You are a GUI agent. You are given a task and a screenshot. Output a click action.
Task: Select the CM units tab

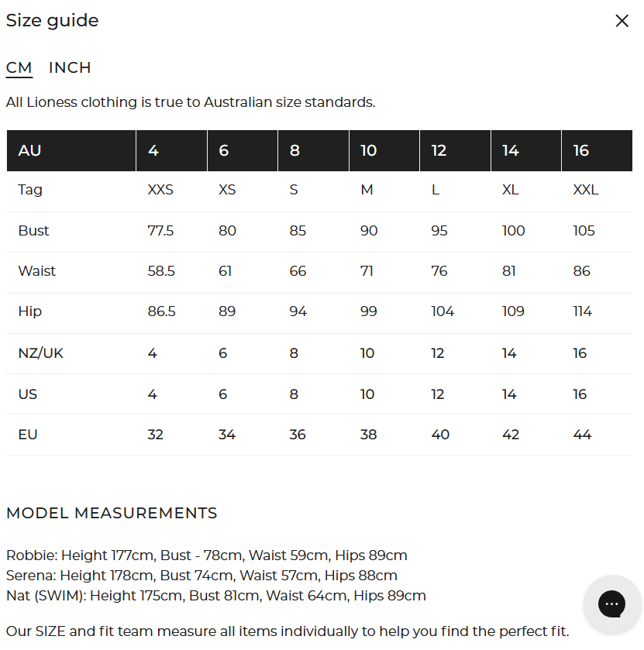point(19,67)
